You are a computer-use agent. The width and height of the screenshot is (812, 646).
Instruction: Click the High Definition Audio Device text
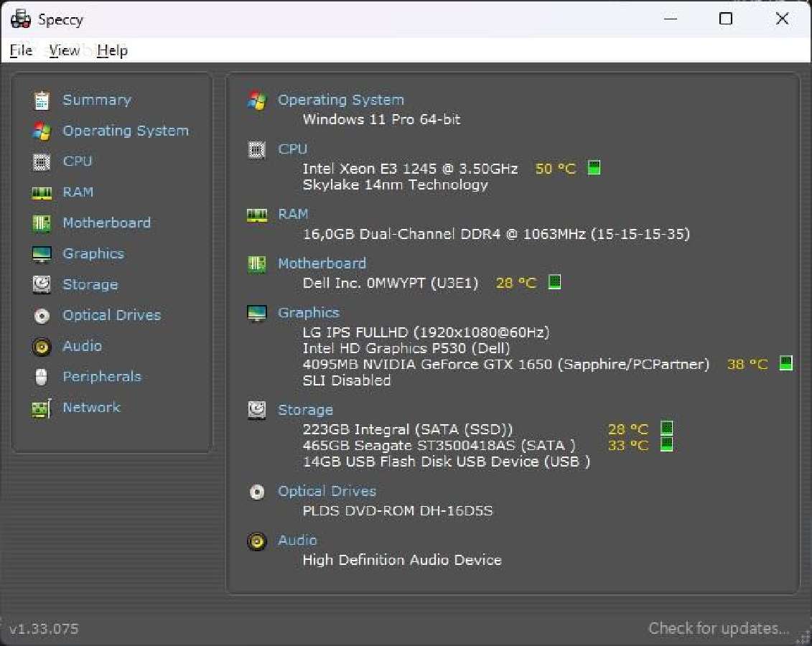402,560
